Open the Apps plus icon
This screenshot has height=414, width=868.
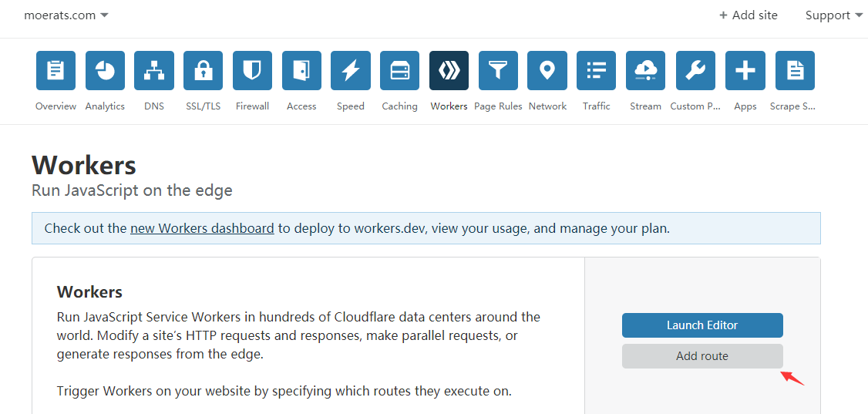[745, 71]
